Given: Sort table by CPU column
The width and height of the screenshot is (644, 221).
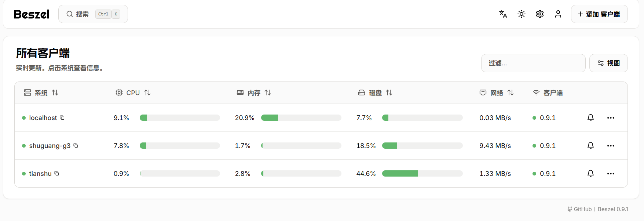Looking at the screenshot, I should (133, 93).
